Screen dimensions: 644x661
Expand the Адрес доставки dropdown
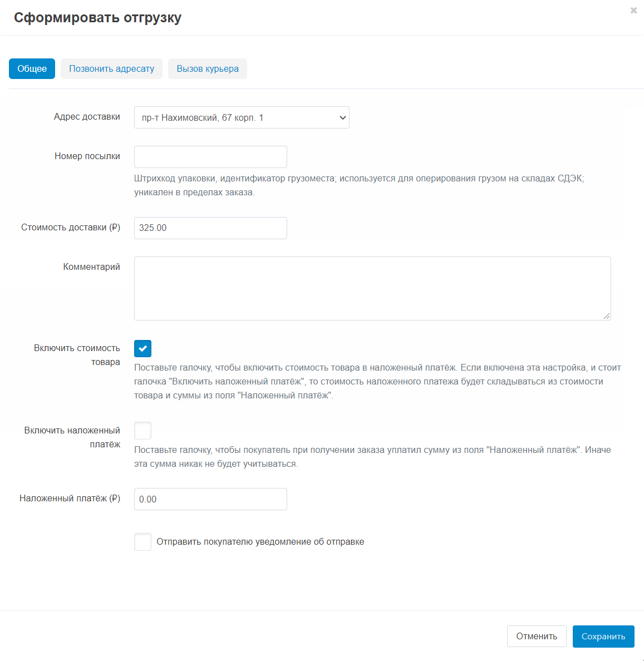click(242, 118)
